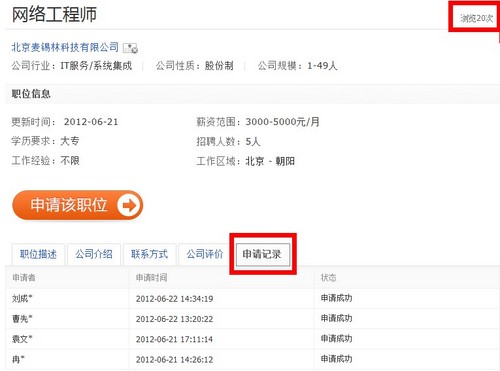
Task: Click timestamp 2012-06-22 13:20:22
Action: [x=174, y=319]
